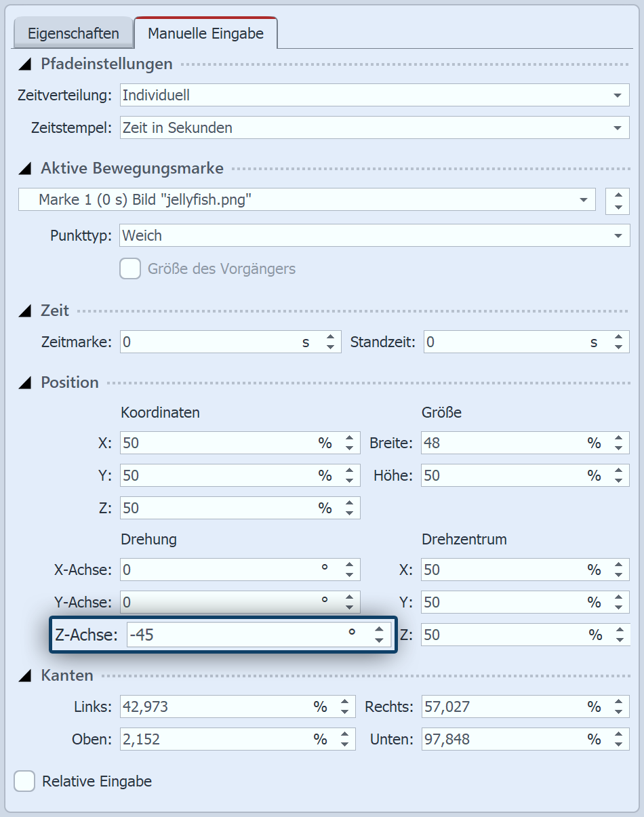Click the Breite spinner arrows

(x=618, y=443)
